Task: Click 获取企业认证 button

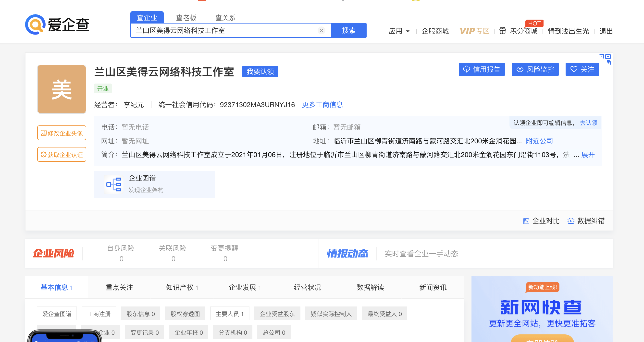Action: tap(62, 155)
